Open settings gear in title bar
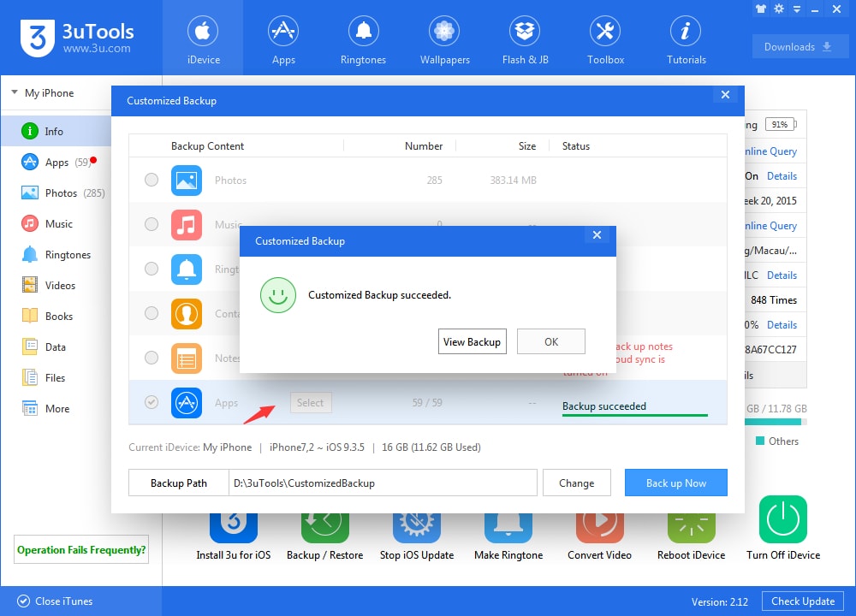The width and height of the screenshot is (856, 616). [x=779, y=9]
